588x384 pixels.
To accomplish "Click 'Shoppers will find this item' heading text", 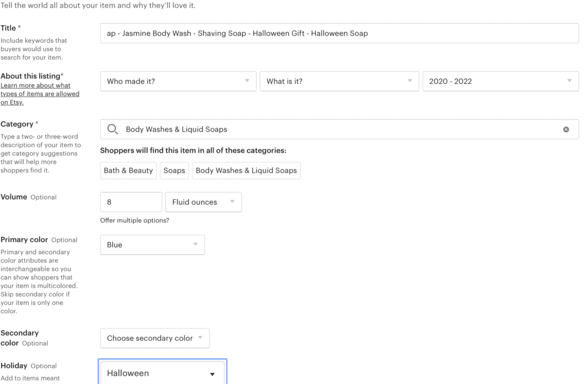I will (193, 151).
